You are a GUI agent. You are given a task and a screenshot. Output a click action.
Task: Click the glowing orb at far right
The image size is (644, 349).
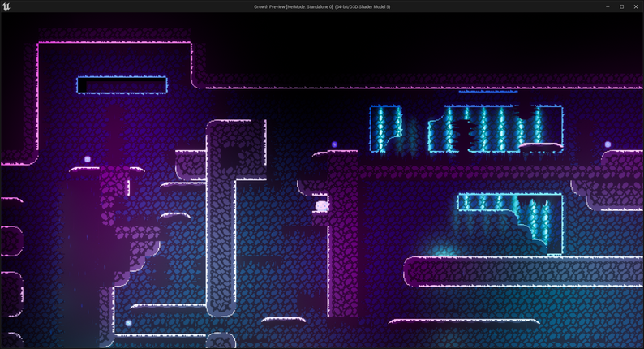point(608,144)
